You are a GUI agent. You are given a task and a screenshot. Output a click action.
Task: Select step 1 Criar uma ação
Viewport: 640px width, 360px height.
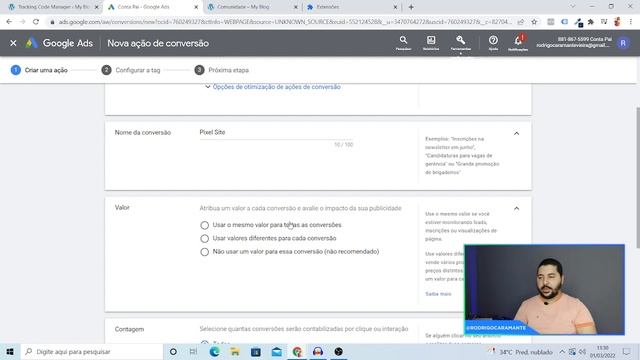(x=39, y=70)
